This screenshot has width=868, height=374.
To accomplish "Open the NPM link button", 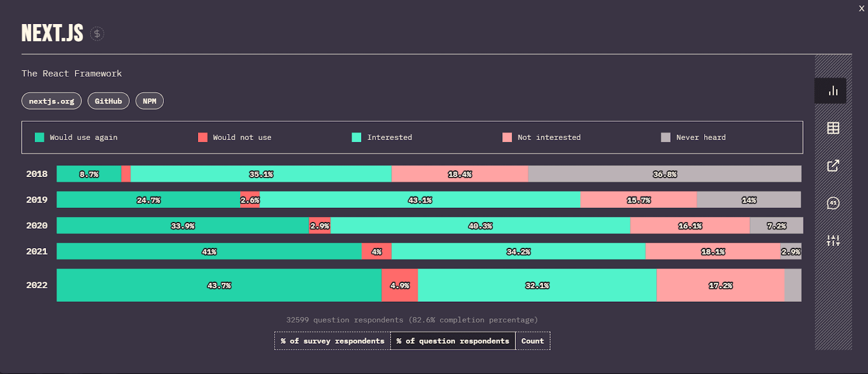I will [x=149, y=101].
